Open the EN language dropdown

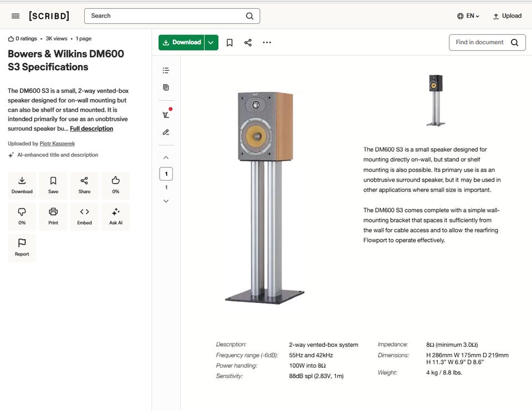click(x=468, y=16)
